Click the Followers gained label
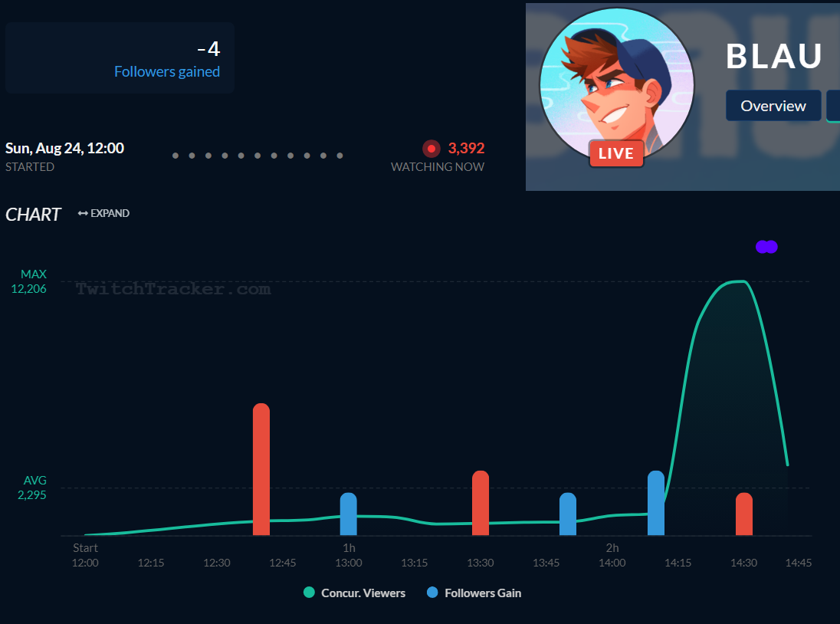This screenshot has height=624, width=840. click(x=167, y=72)
